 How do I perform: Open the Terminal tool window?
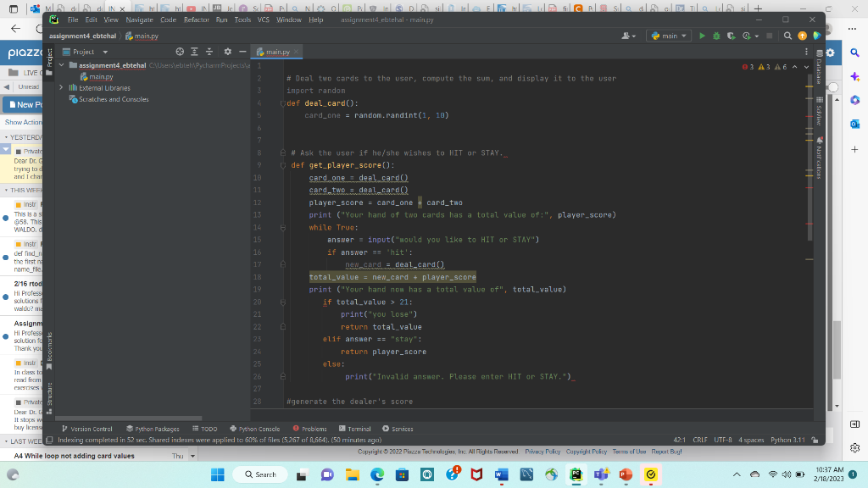[355, 429]
